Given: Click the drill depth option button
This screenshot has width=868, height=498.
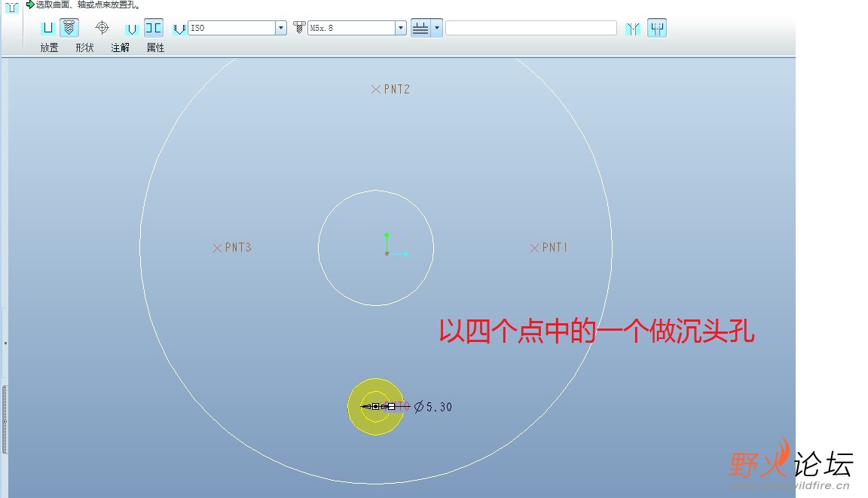Looking at the screenshot, I should pos(420,28).
